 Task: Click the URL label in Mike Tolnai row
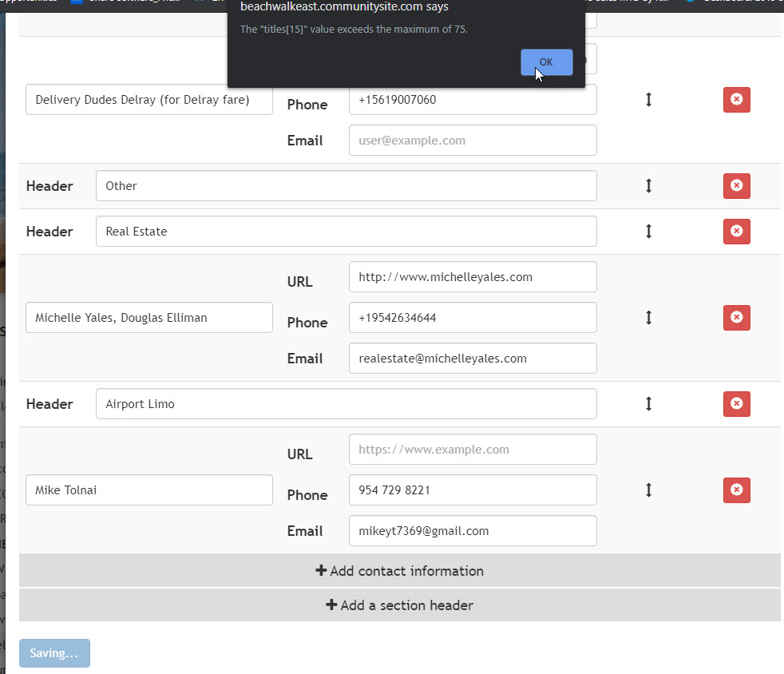click(300, 454)
